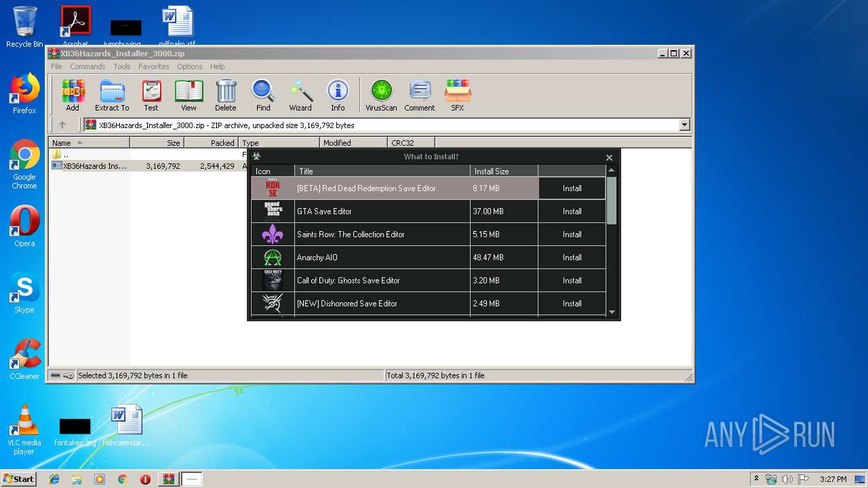Click the volume icon in system tray
Image resolution: width=868 pixels, height=488 pixels.
pyautogui.click(x=787, y=479)
